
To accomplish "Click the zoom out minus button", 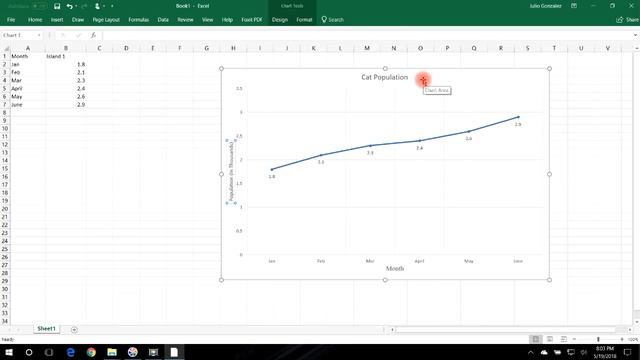I will click(x=574, y=339).
